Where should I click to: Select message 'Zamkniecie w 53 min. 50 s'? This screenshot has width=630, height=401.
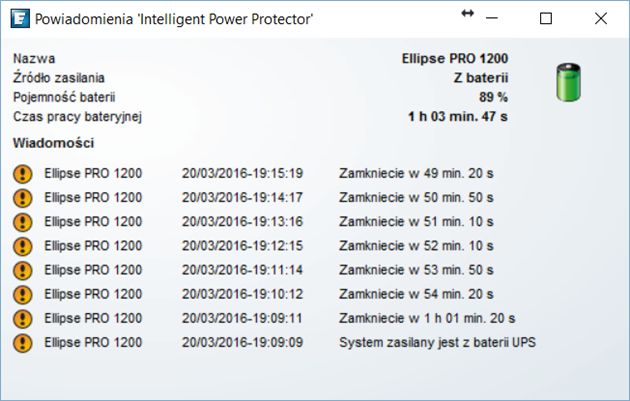416,270
